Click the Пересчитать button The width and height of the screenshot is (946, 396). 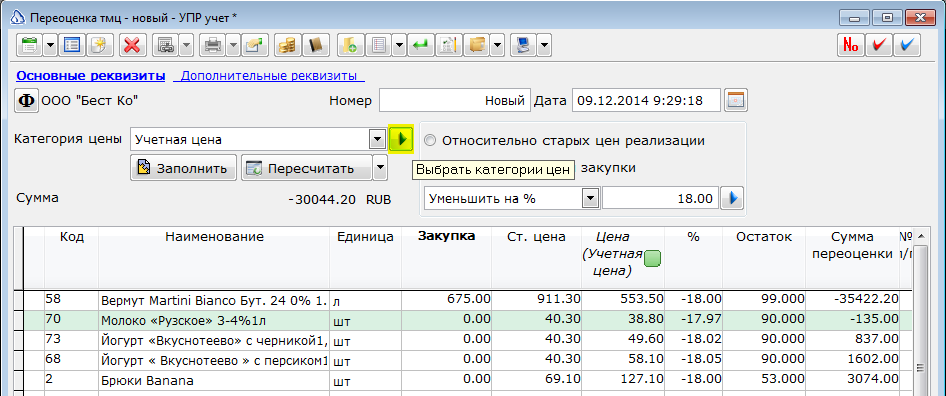306,168
